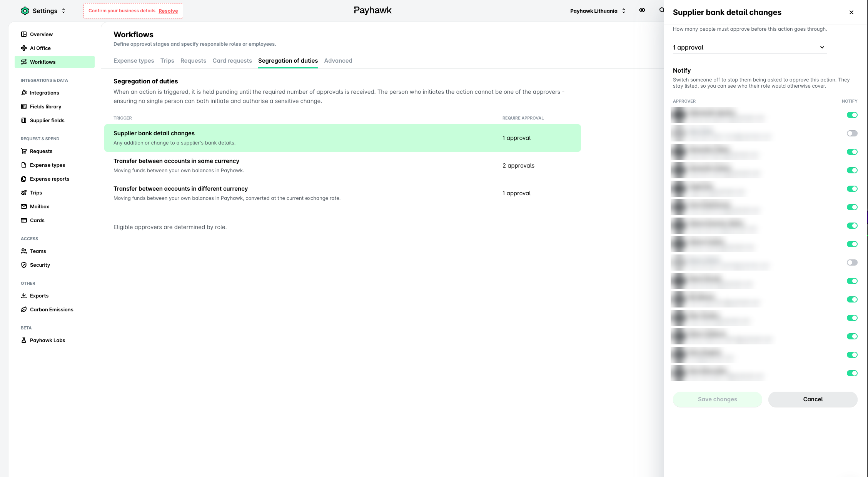
Task: Click the Security shield icon
Action: 24,265
